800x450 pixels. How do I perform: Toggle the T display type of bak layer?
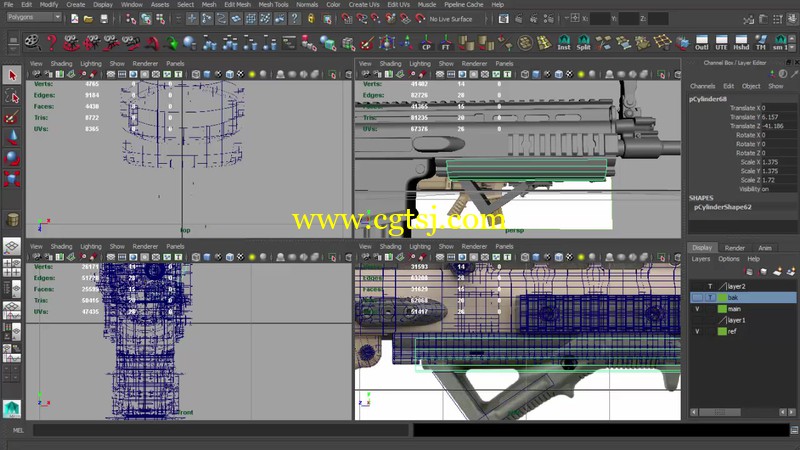coord(710,297)
